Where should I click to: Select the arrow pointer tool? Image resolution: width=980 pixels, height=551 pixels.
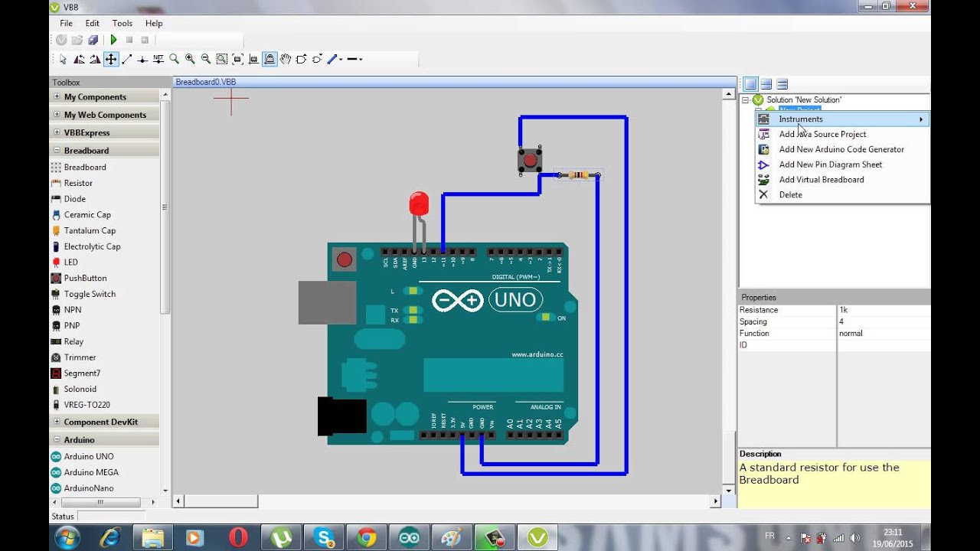coord(64,59)
